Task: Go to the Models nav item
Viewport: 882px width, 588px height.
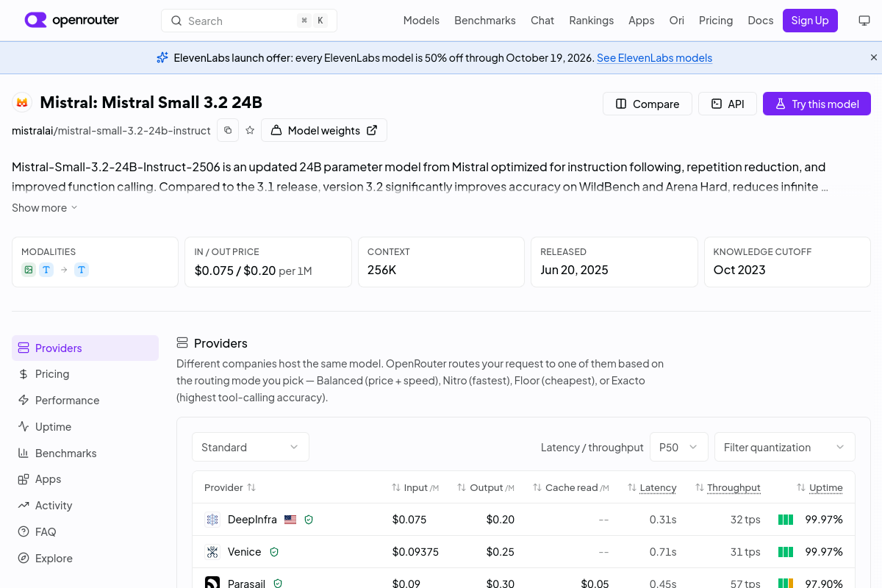Action: [x=421, y=21]
